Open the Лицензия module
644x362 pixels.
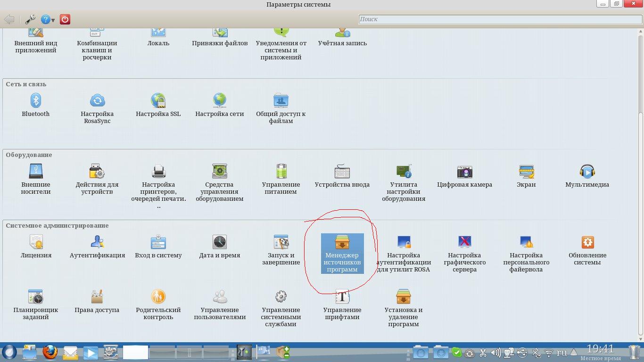[x=36, y=246]
